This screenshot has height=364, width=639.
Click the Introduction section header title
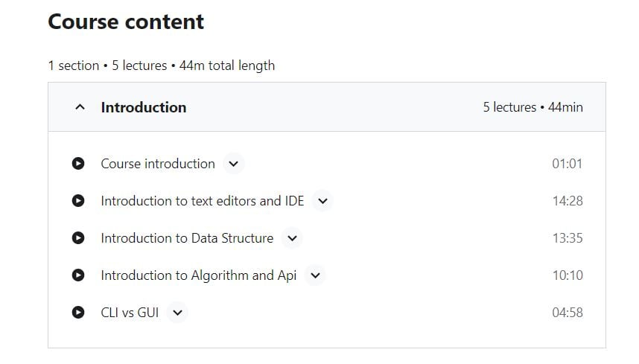[144, 107]
